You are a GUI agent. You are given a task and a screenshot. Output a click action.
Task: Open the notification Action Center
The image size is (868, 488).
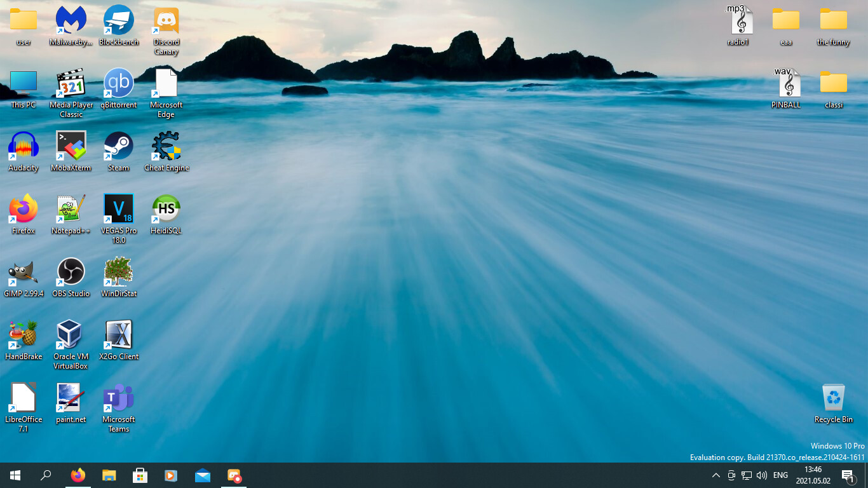pyautogui.click(x=848, y=475)
